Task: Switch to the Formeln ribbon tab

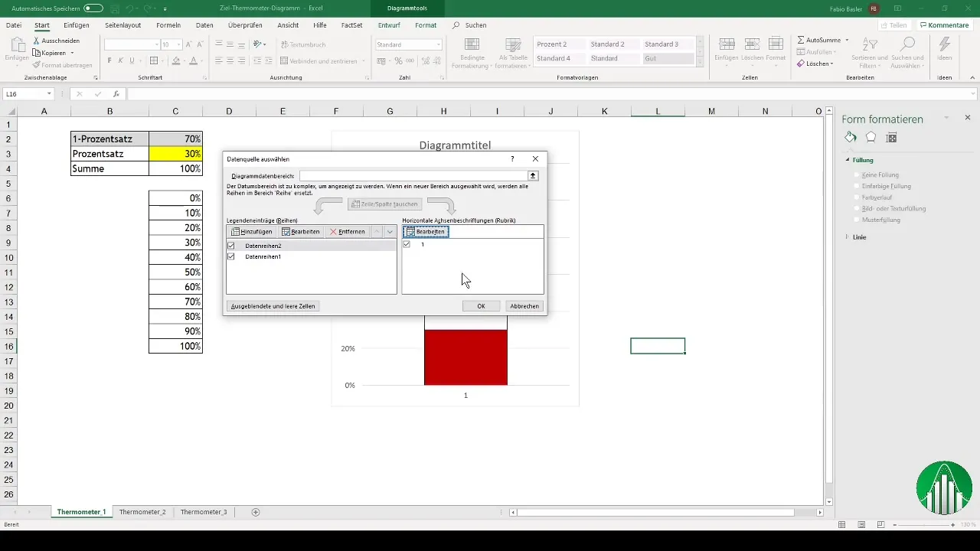Action: pos(168,25)
